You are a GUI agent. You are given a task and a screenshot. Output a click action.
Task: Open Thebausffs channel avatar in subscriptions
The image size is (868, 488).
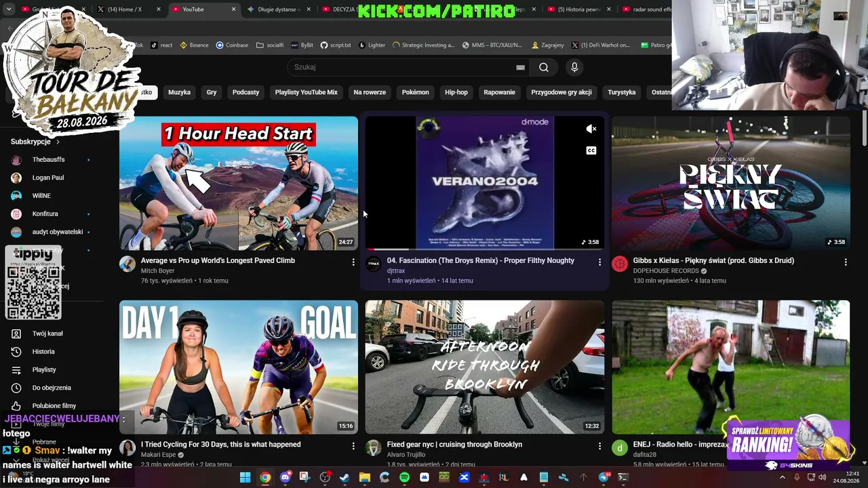[x=16, y=159]
